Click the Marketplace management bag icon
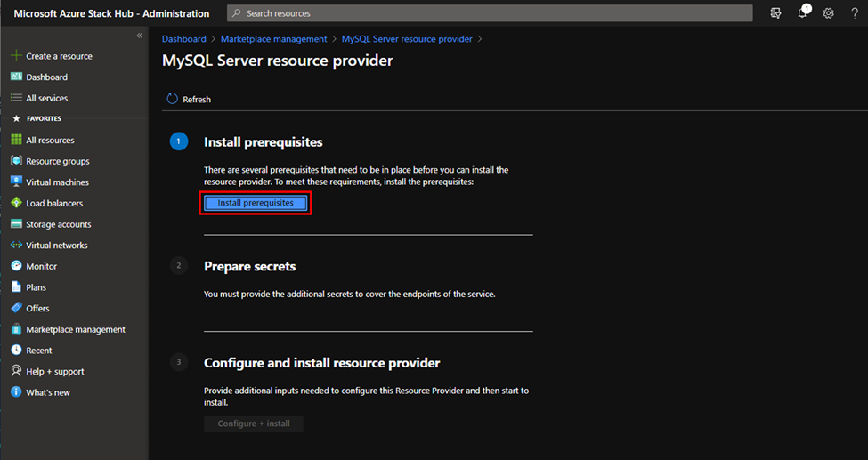The width and height of the screenshot is (868, 460). [x=17, y=329]
